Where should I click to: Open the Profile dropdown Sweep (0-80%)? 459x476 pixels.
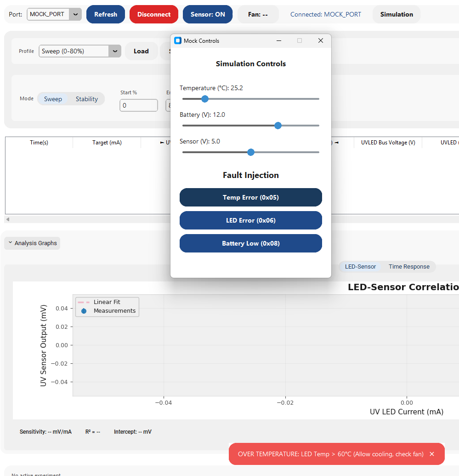click(80, 51)
